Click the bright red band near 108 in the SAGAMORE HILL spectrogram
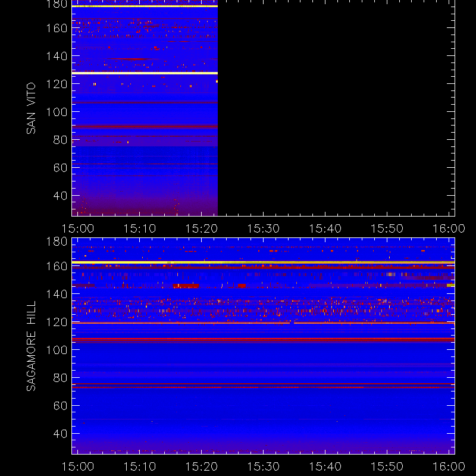The image size is (476, 476). pyautogui.click(x=263, y=339)
